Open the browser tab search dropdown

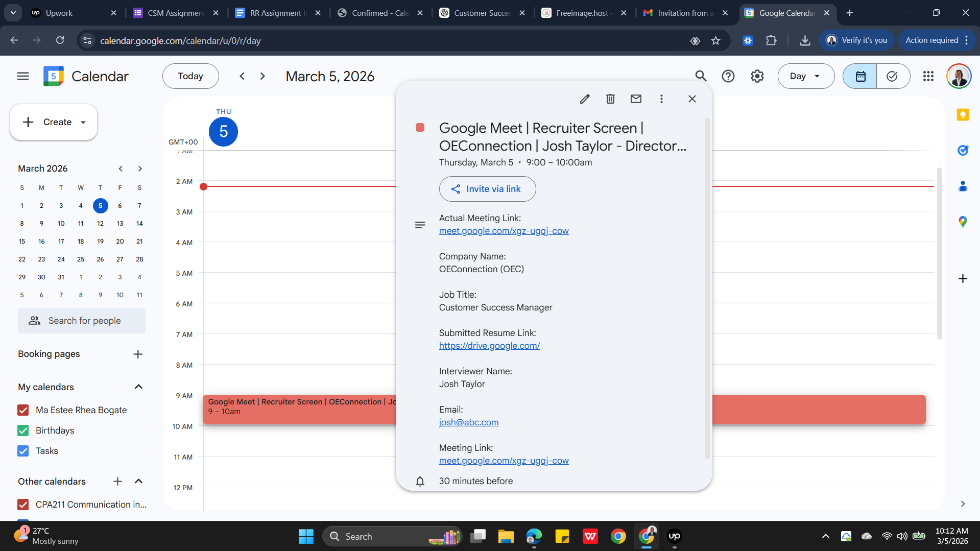13,13
